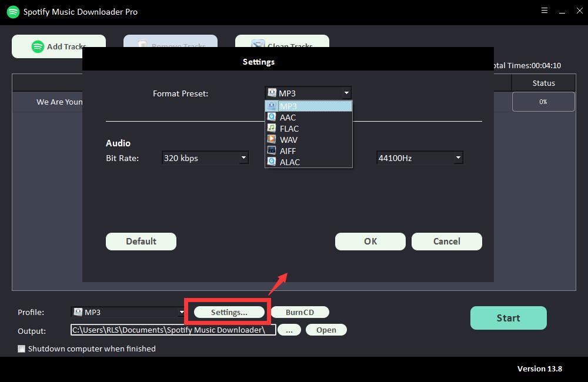Expand the Format Preset dropdown
588x382 pixels.
tap(346, 93)
